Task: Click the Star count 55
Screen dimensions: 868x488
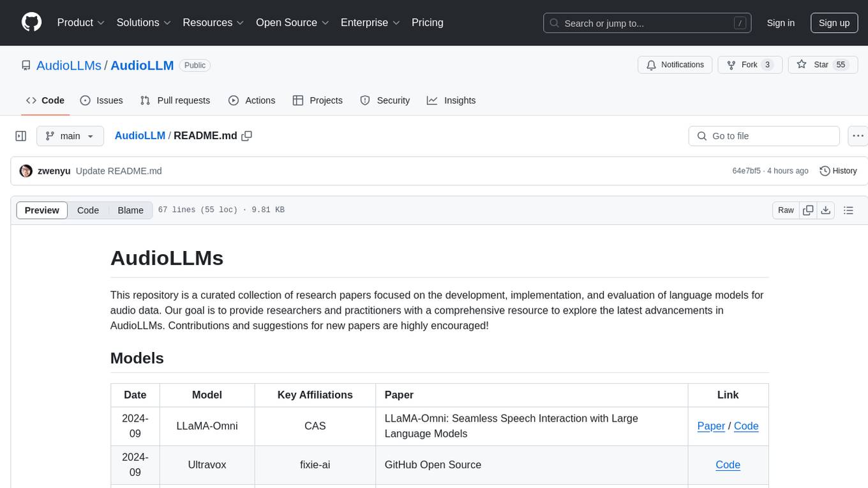Action: tap(841, 65)
